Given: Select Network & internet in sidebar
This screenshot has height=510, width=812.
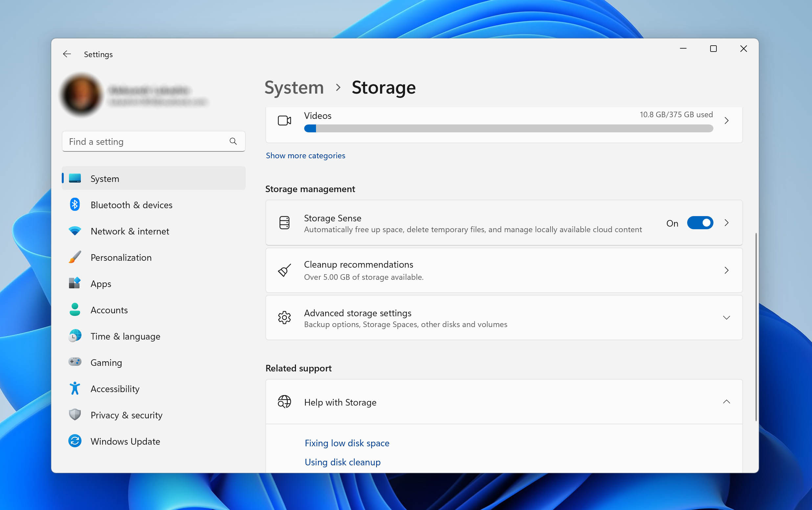Looking at the screenshot, I should point(154,231).
